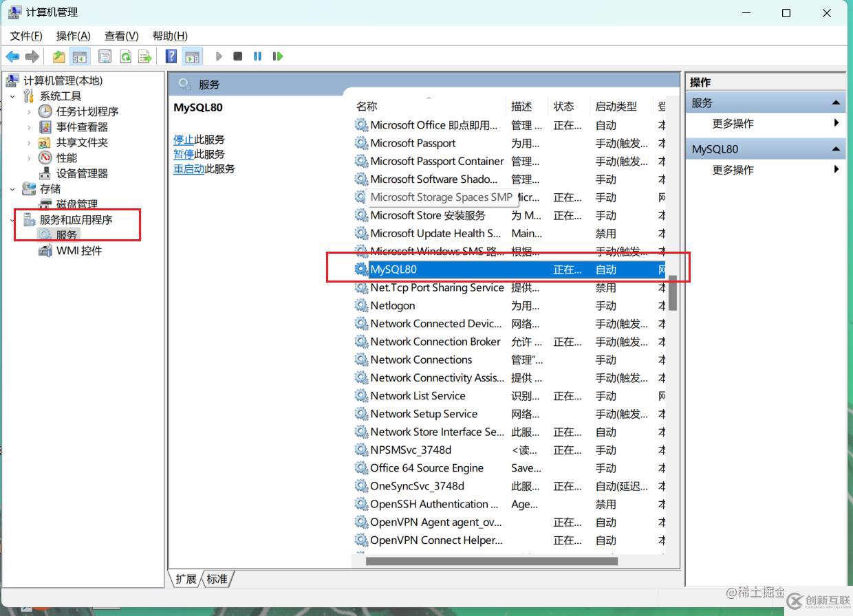The height and width of the screenshot is (616, 853).
Task: Collapse the MySQL80 section in 操作 pane
Action: (x=836, y=149)
